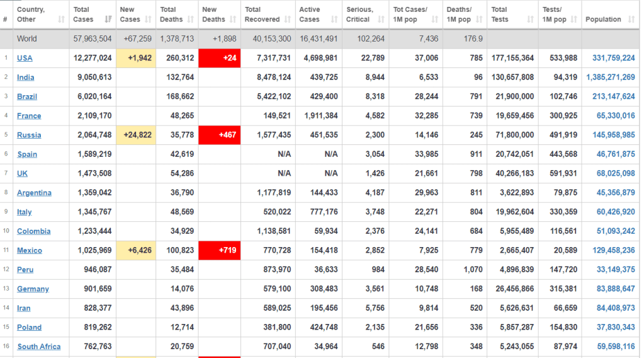Image resolution: width=644 pixels, height=358 pixels.
Task: Click Brazil's population figure 213,147,624
Action: pos(614,96)
